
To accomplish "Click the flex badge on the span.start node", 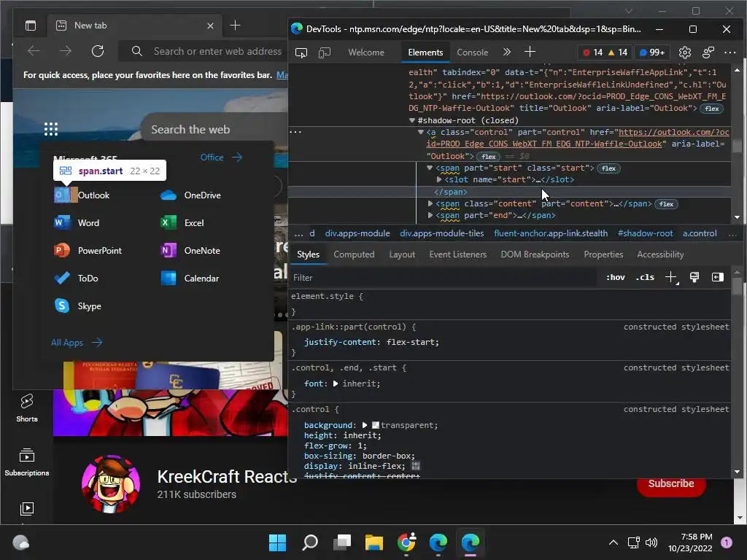I will click(x=608, y=168).
